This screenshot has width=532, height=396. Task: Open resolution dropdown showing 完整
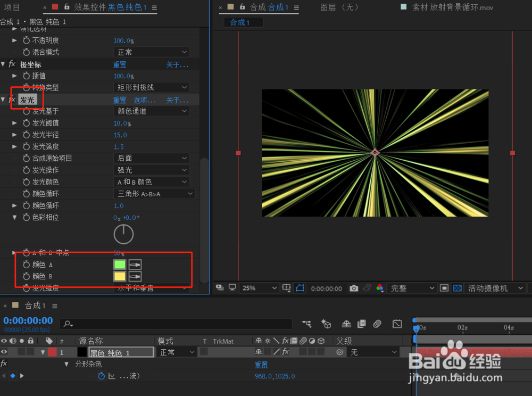(412, 288)
